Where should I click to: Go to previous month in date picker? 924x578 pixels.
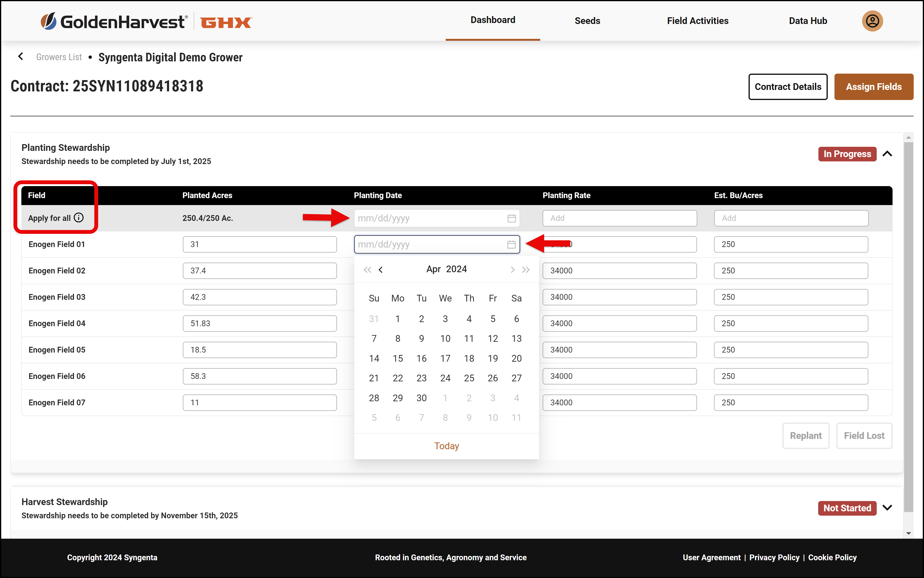point(381,270)
